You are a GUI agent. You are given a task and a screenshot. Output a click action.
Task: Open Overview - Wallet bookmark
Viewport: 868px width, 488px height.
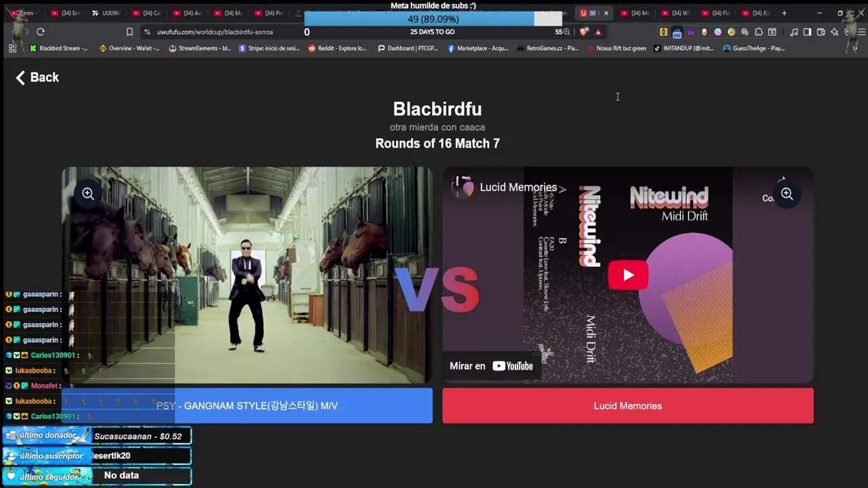point(130,48)
